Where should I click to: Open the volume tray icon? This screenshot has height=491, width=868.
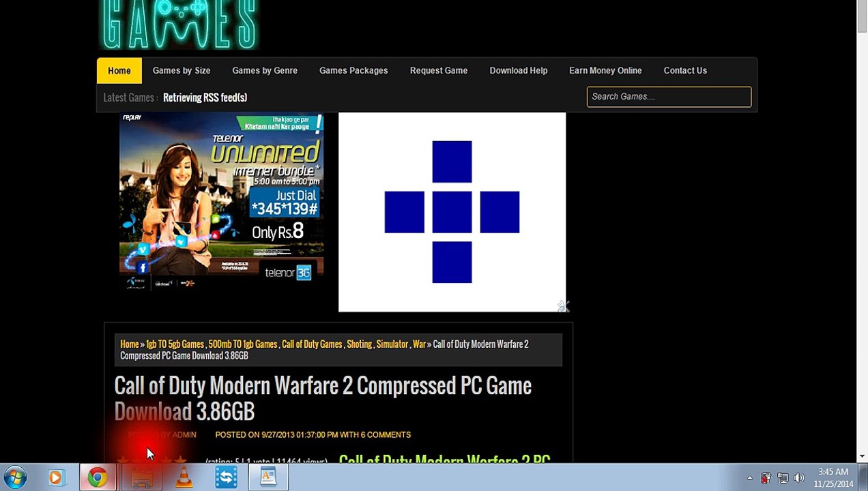point(799,478)
